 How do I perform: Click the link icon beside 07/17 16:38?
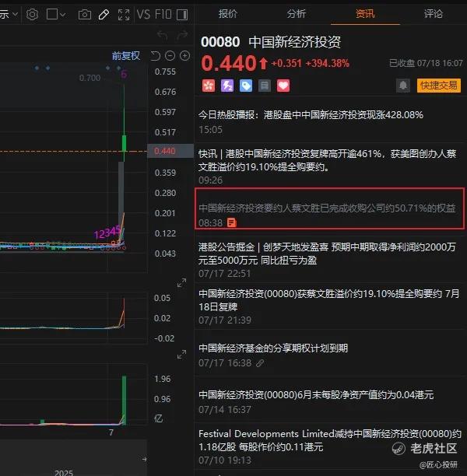[260, 363]
